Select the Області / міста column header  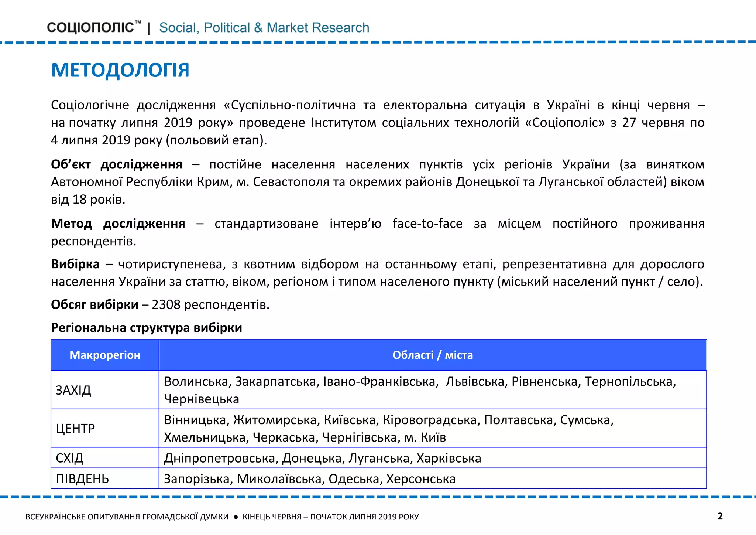point(432,355)
